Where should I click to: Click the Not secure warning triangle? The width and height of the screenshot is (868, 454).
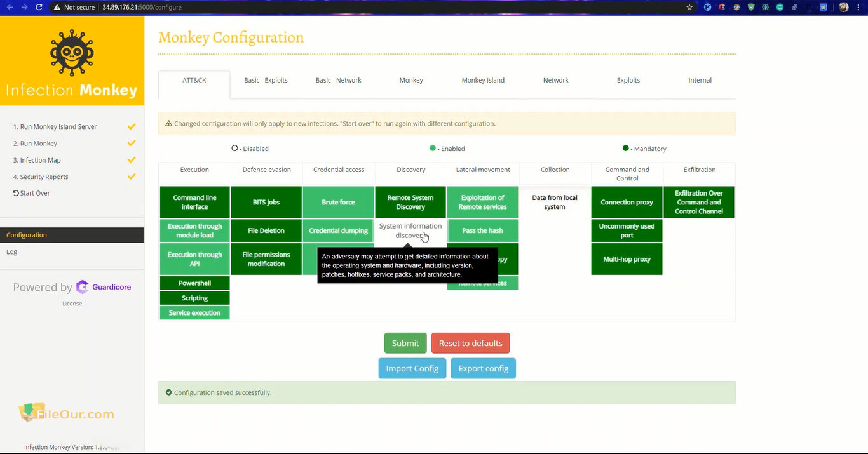tap(57, 7)
